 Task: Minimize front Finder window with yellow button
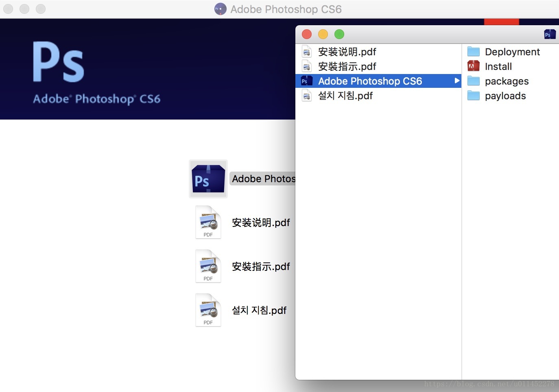click(x=323, y=34)
